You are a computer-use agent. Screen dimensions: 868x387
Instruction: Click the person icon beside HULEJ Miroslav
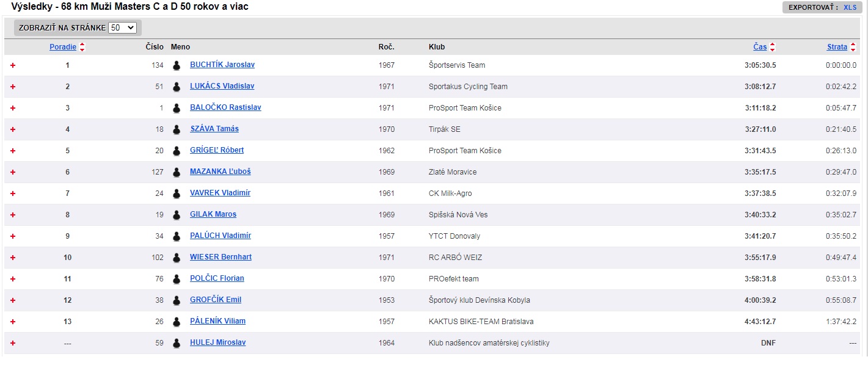pyautogui.click(x=177, y=343)
